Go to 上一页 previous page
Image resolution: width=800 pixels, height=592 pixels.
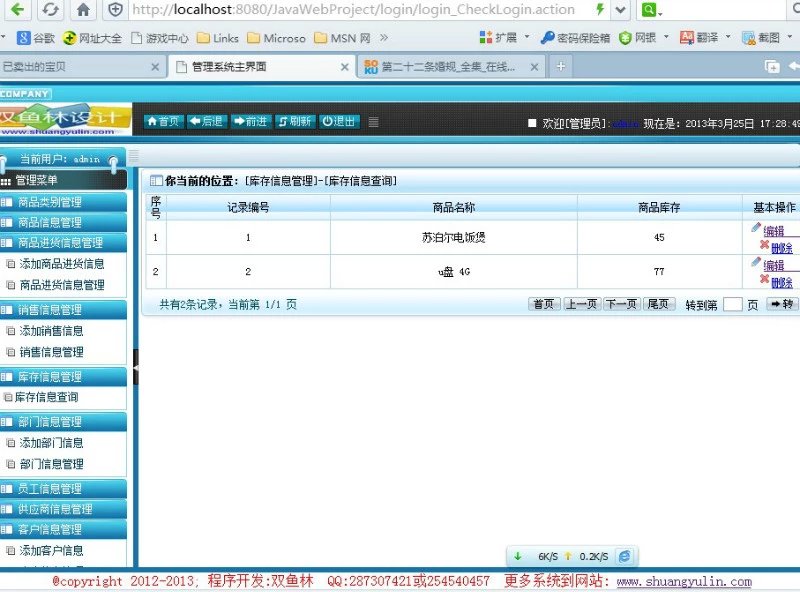point(582,304)
